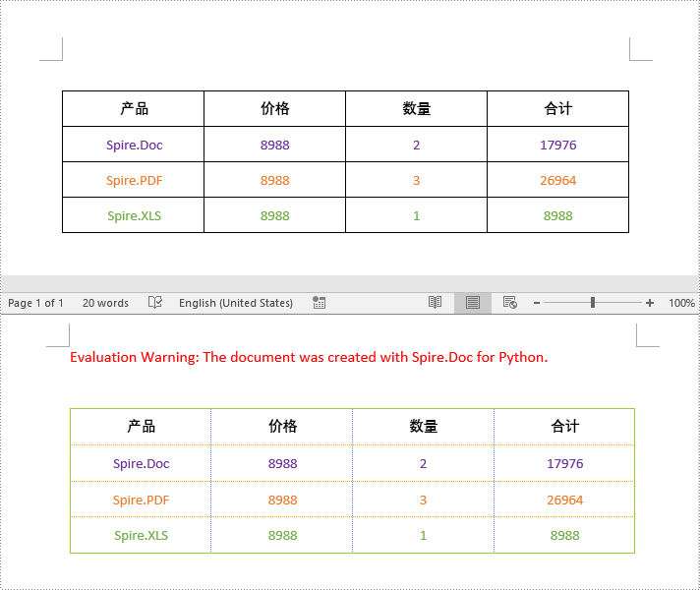Click Spire.PDF cell in the black-bordered table
700x590 pixels.
[134, 180]
